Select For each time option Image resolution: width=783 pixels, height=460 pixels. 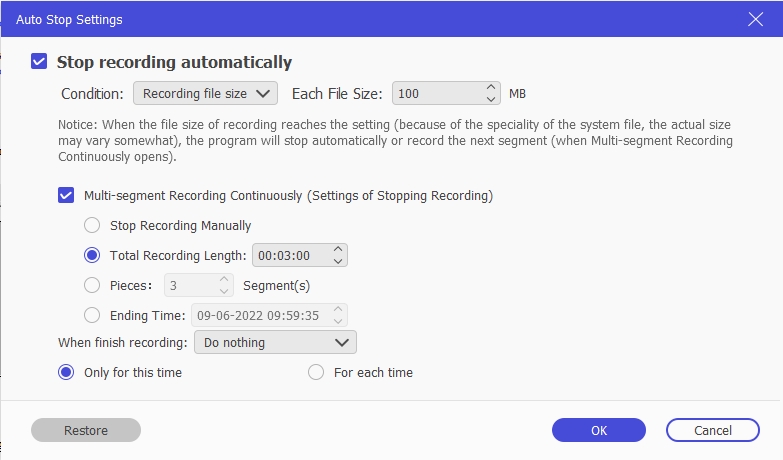point(316,372)
